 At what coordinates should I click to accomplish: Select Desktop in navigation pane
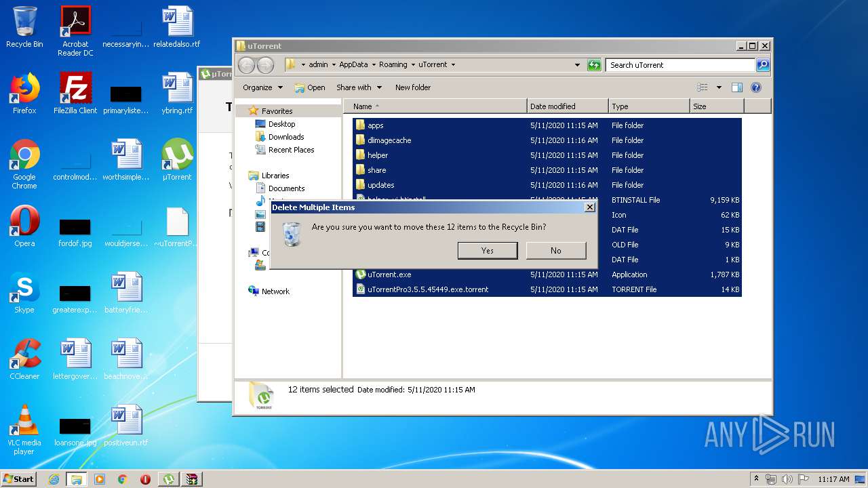tap(281, 124)
